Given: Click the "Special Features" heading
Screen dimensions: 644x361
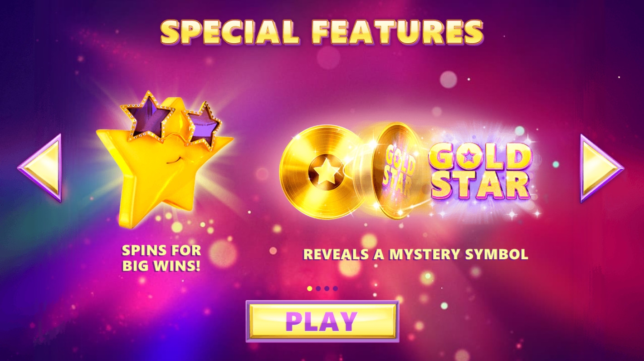Looking at the screenshot, I should point(322,32).
